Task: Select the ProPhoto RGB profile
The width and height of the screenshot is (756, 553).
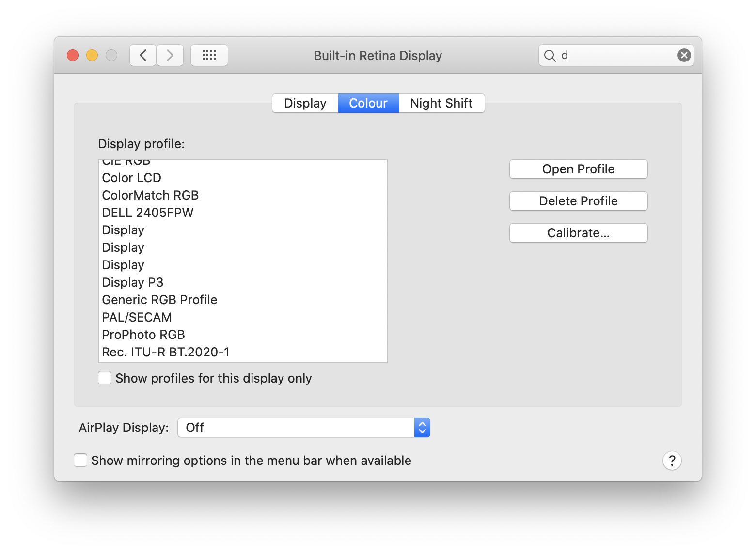Action: 243,335
